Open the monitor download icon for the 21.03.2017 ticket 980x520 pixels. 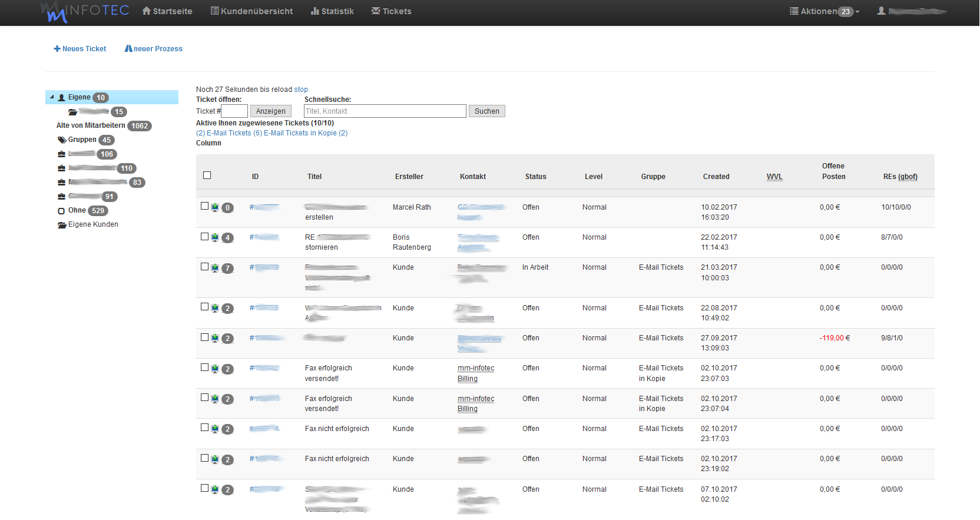(x=215, y=268)
